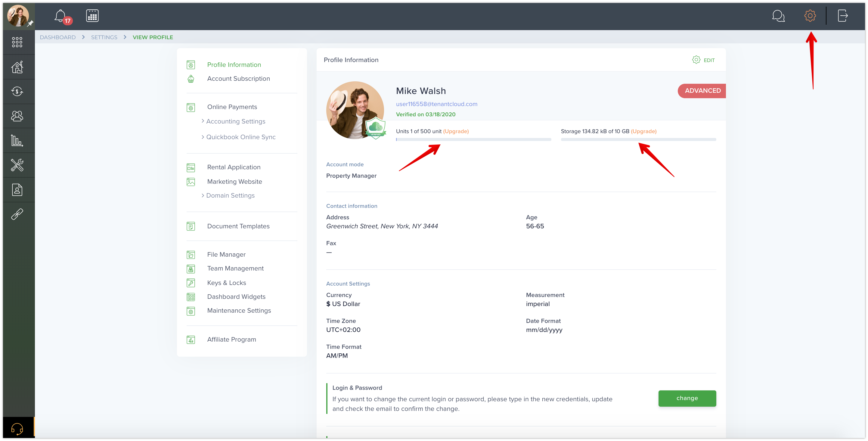Open Document Templates settings
The image size is (868, 441).
pyautogui.click(x=238, y=226)
